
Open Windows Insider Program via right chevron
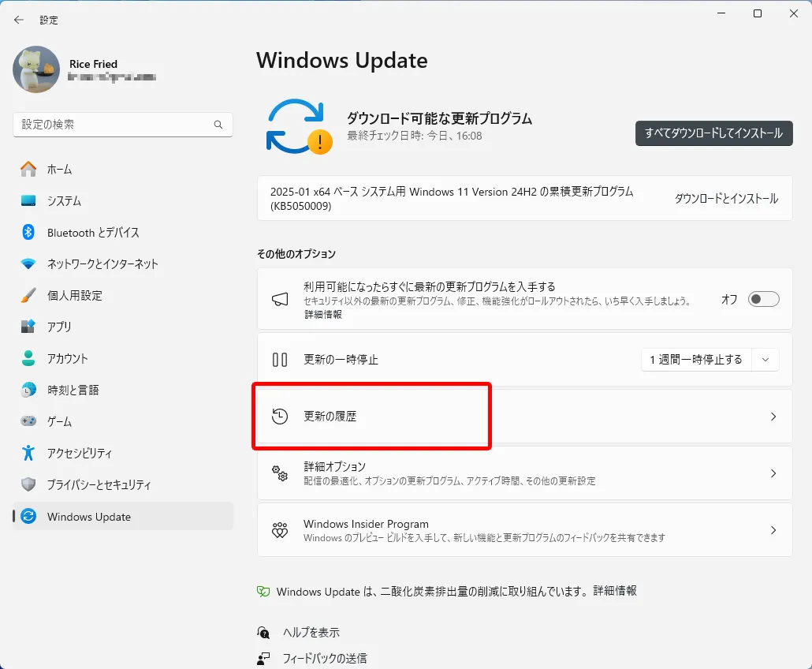coord(773,530)
